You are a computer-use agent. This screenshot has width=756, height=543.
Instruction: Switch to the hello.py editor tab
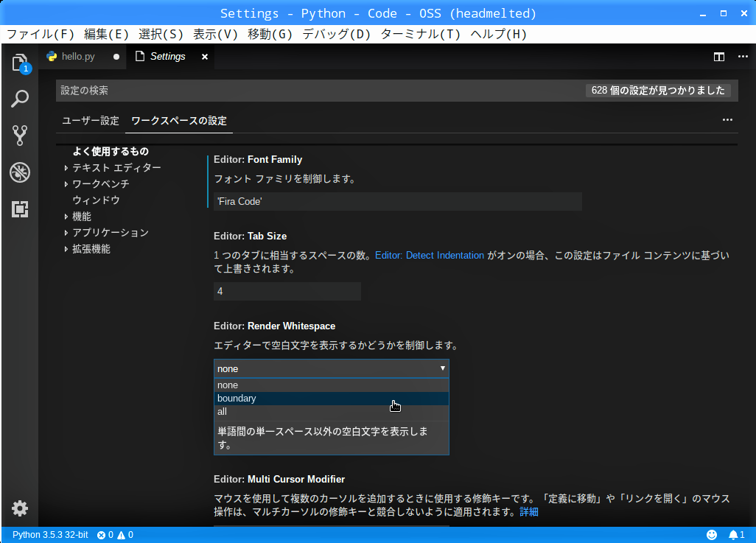click(78, 57)
